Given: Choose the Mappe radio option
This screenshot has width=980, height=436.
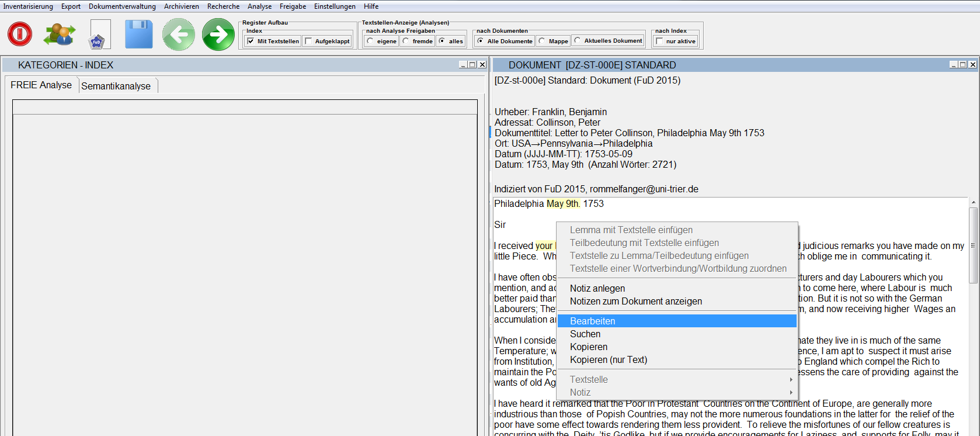Looking at the screenshot, I should pos(542,41).
